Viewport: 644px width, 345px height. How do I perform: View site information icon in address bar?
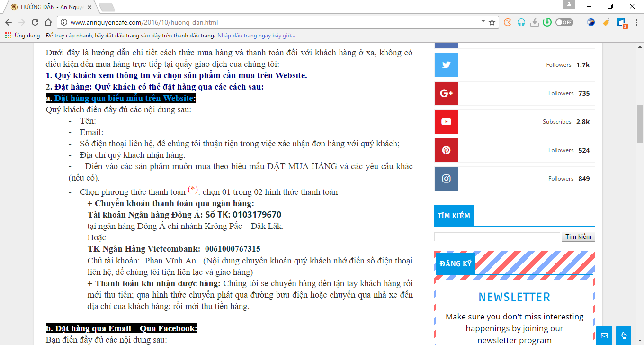64,22
